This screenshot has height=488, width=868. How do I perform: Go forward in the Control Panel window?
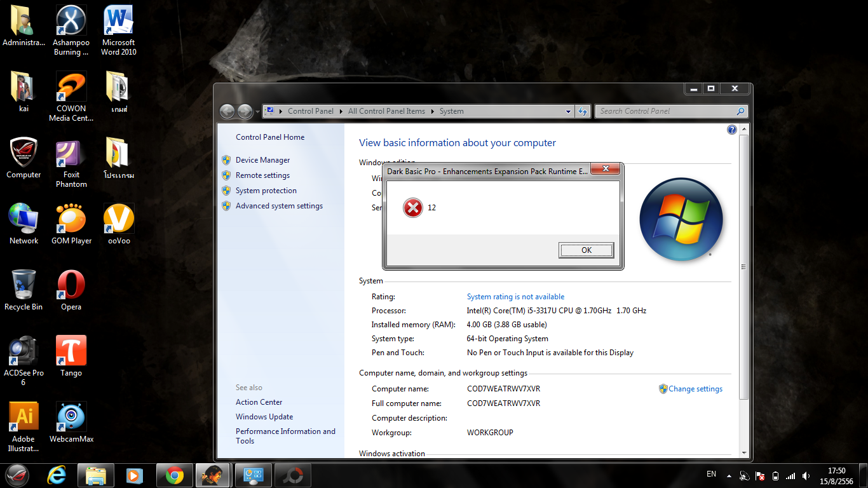(x=245, y=111)
